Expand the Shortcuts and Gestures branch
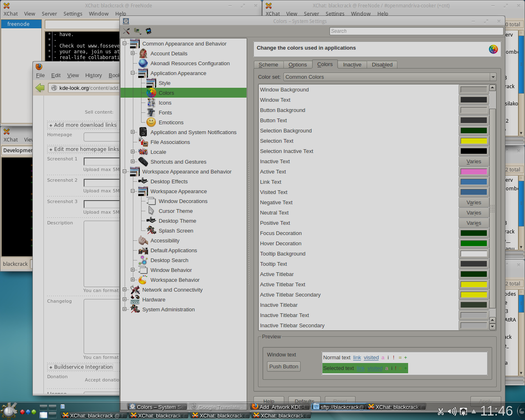 click(x=132, y=162)
